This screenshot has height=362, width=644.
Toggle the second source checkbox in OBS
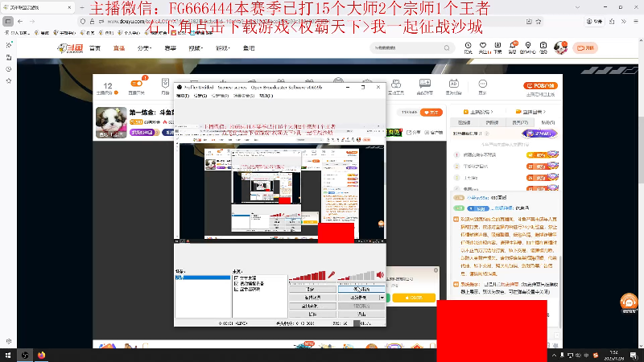(x=236, y=284)
